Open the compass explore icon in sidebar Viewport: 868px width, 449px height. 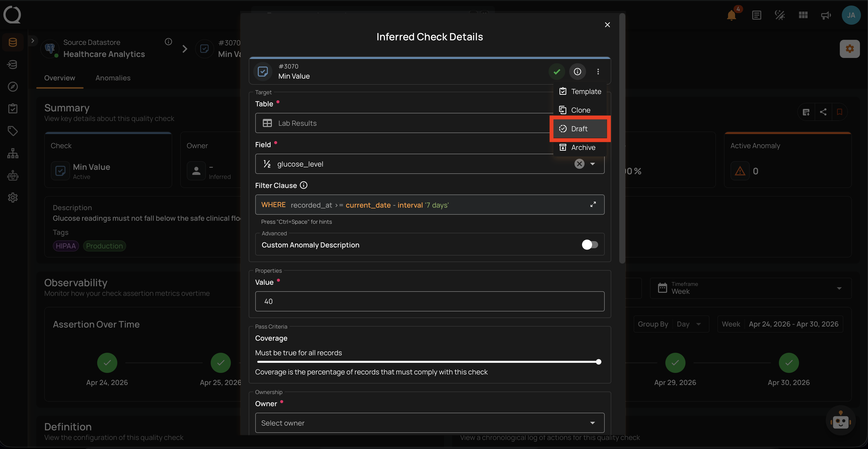(x=13, y=87)
